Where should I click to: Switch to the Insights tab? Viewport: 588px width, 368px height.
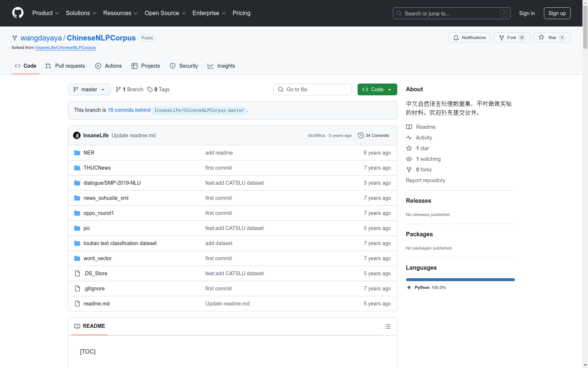click(221, 66)
